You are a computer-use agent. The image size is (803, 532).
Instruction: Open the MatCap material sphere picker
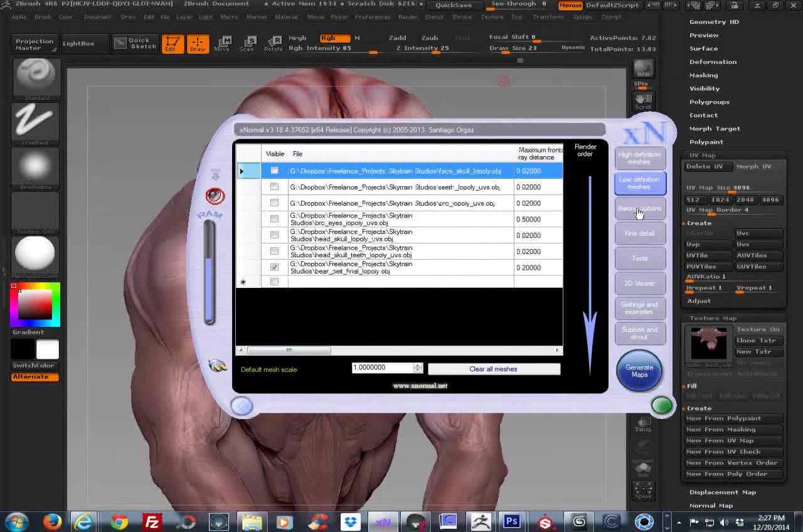click(36, 257)
